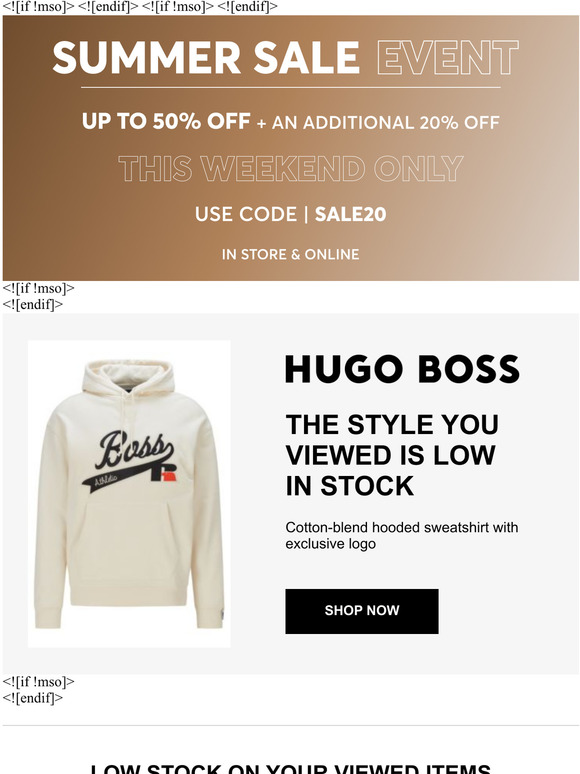
Task: Click the style you viewed is low in stock heading
Action: (392, 455)
